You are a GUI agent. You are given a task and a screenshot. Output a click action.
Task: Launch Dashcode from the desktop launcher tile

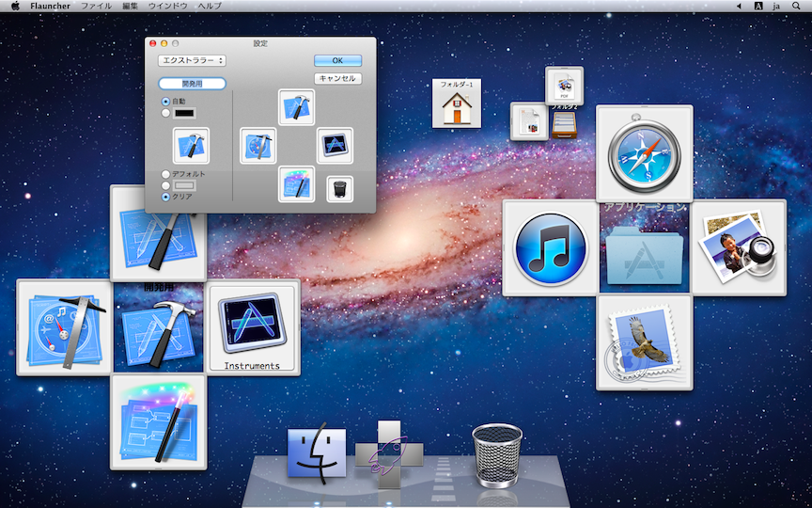click(64, 327)
